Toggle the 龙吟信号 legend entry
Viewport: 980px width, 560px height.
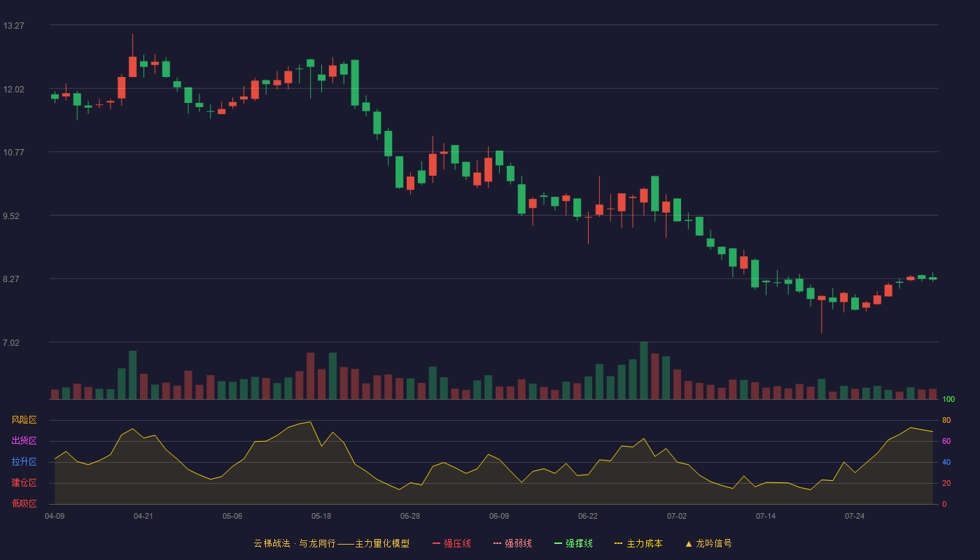pos(708,543)
